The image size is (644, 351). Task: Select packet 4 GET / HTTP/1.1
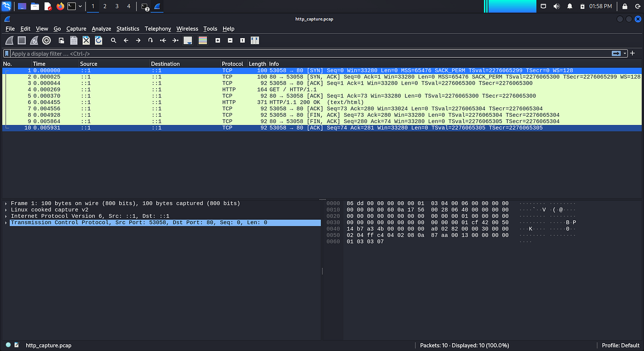(x=322, y=90)
